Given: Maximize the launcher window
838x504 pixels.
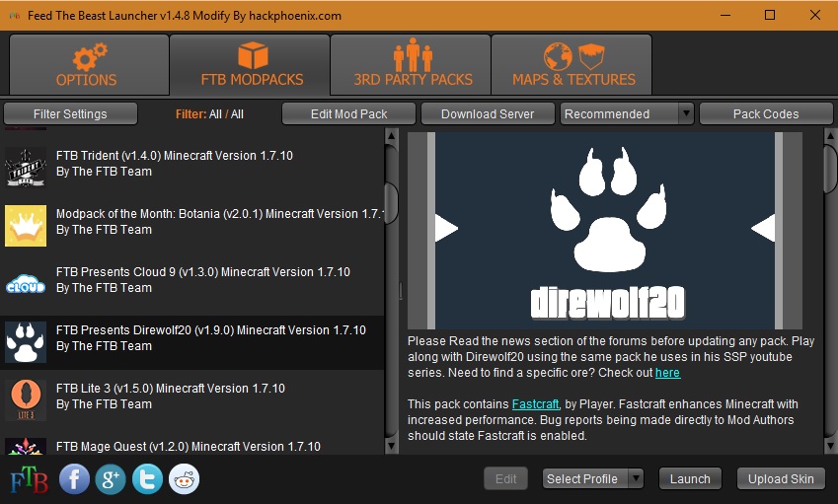Looking at the screenshot, I should pos(770,15).
